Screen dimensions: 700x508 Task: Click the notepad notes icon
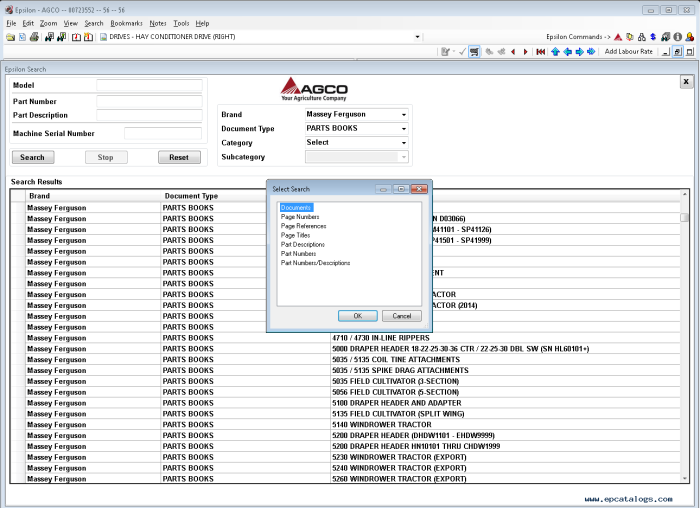click(x=445, y=52)
